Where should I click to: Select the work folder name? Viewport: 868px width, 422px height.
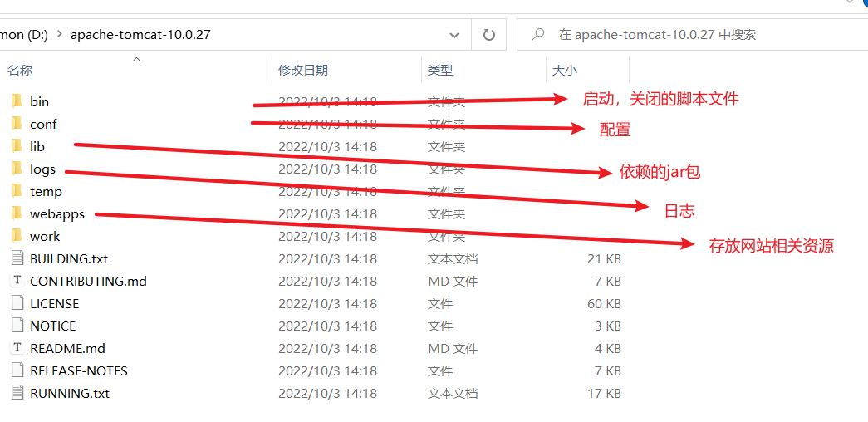point(45,237)
